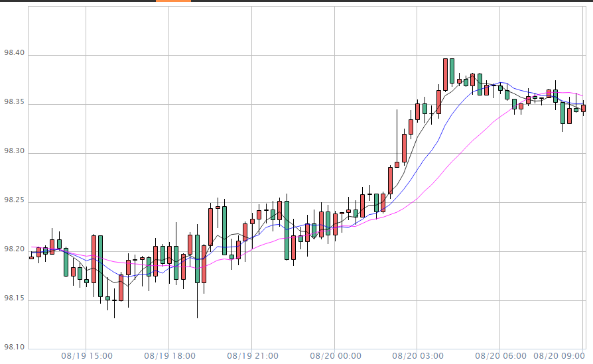Select the 98.20 price level label
The image size is (593, 364).
pyautogui.click(x=15, y=249)
